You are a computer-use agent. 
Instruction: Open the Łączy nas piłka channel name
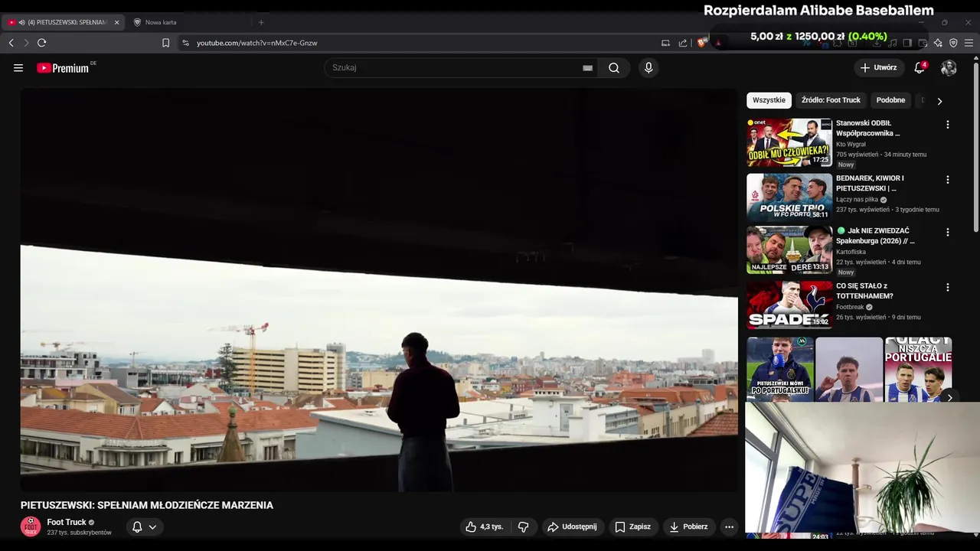click(857, 200)
